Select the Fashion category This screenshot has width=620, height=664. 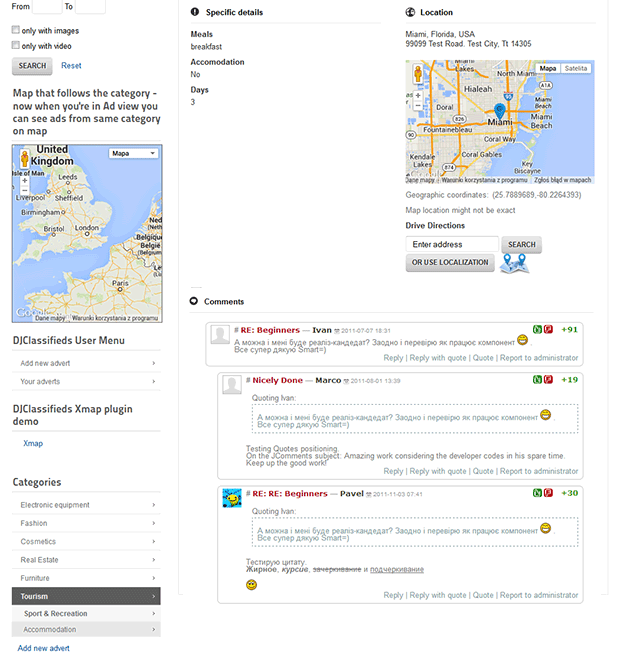(x=86, y=523)
